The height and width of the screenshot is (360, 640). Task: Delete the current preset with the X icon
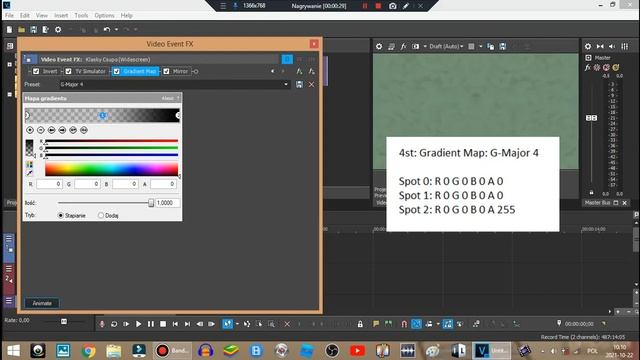point(311,84)
